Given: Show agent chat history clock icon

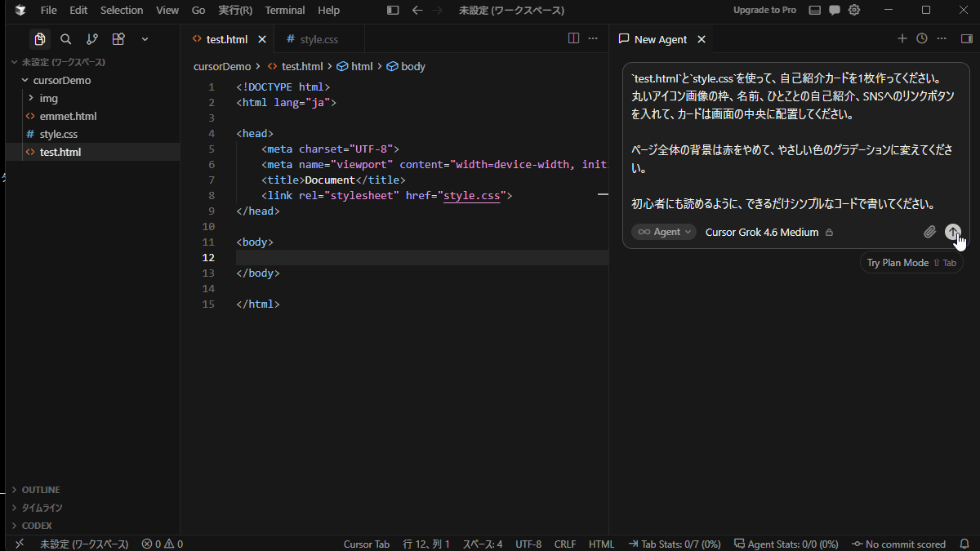Looking at the screenshot, I should pyautogui.click(x=922, y=38).
